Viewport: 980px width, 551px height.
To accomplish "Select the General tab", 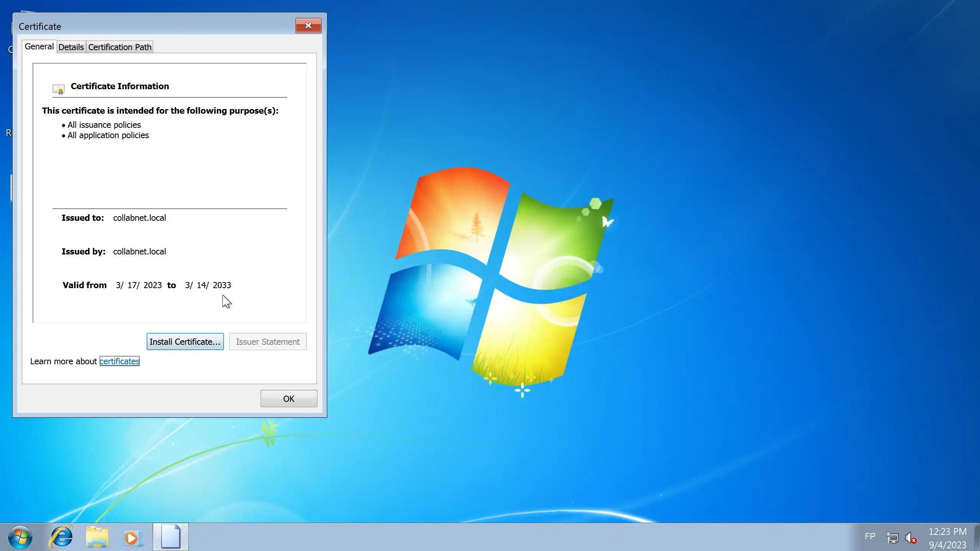I will (39, 47).
